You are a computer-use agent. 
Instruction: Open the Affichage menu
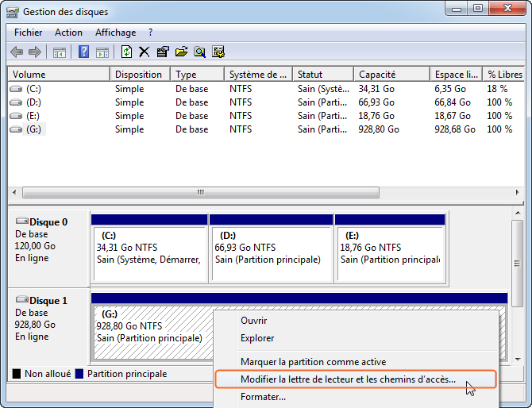pos(115,33)
